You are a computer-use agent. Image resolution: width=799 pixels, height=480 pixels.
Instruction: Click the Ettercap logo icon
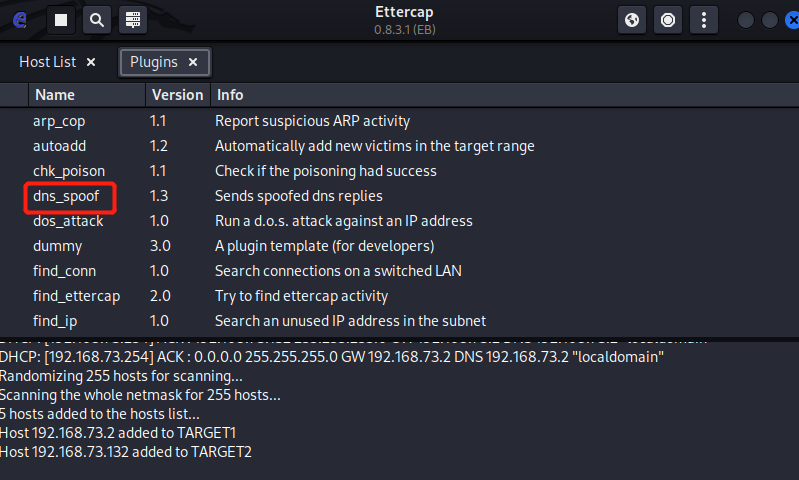(21, 19)
